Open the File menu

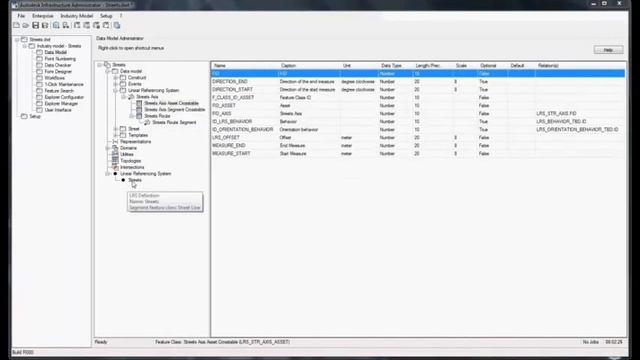(x=21, y=16)
